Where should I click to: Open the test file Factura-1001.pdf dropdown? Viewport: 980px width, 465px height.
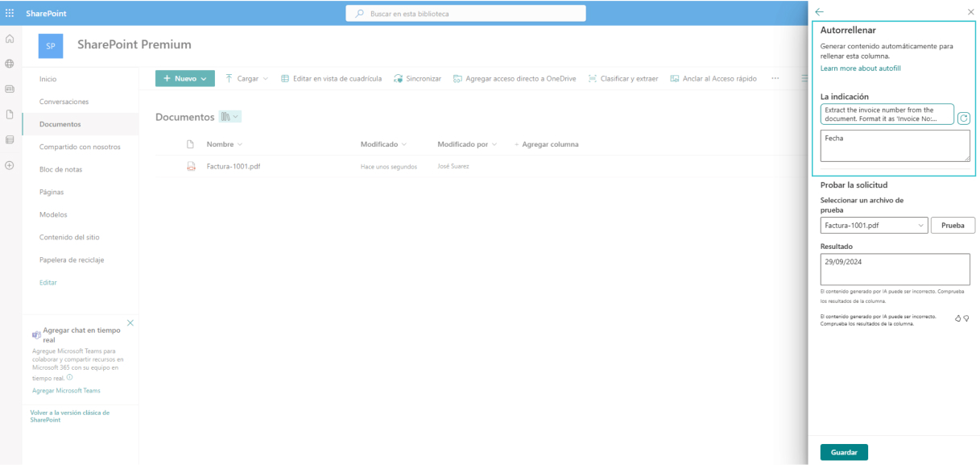(874, 226)
